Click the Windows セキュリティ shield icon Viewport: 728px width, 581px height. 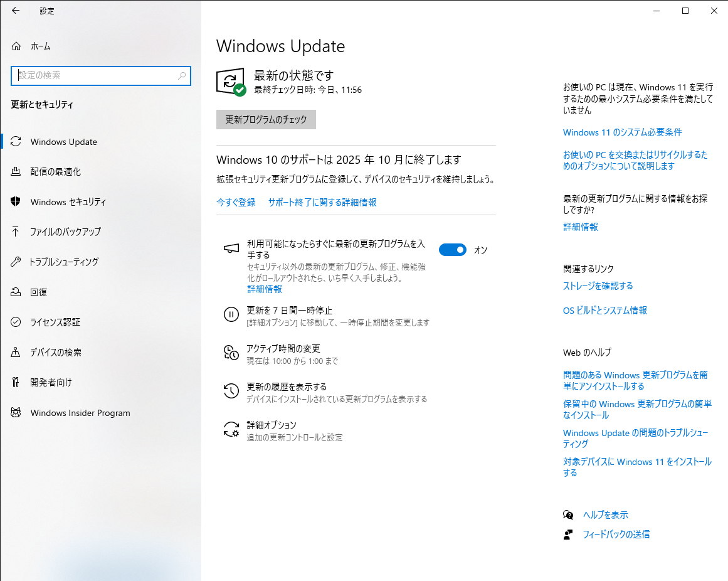point(16,202)
